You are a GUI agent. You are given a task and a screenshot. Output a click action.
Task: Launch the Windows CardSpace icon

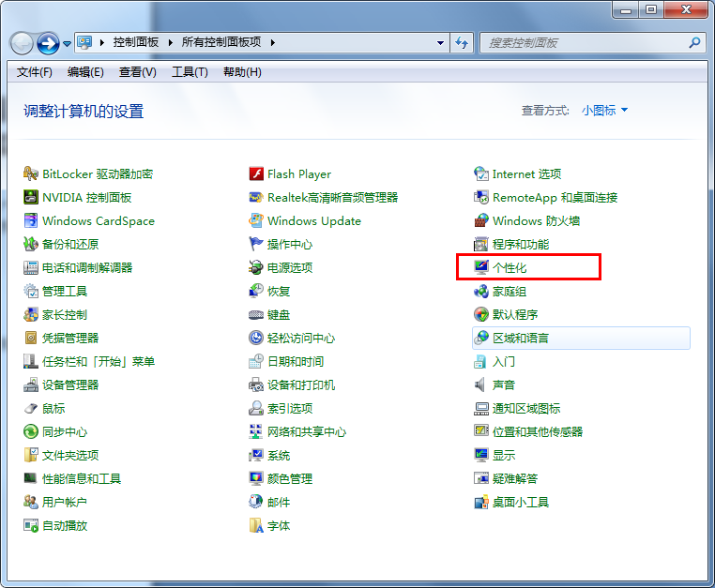31,220
